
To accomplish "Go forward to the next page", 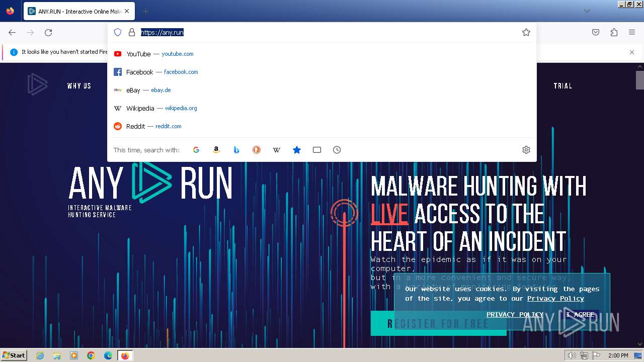I will [30, 32].
